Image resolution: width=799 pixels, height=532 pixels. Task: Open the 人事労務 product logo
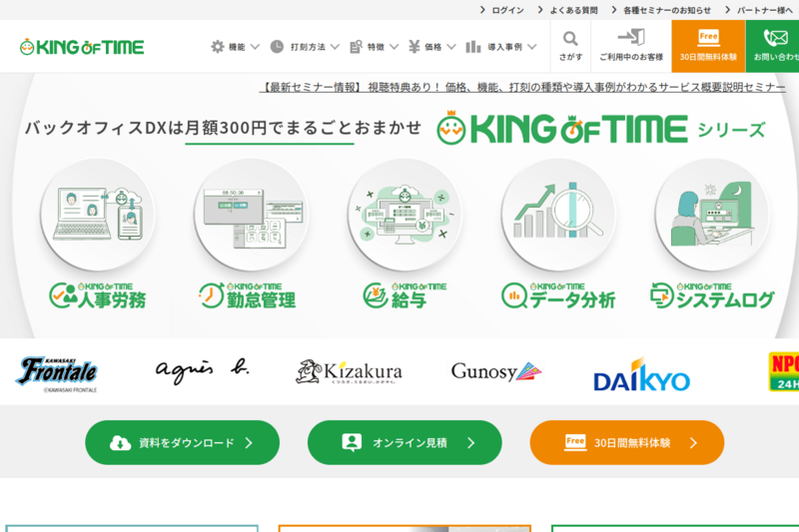[x=97, y=295]
